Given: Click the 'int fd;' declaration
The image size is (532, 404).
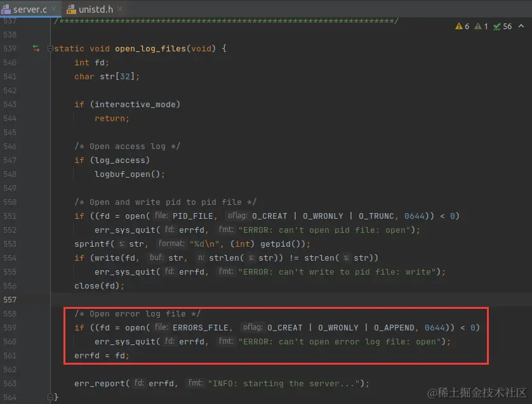Looking at the screenshot, I should click(91, 63).
